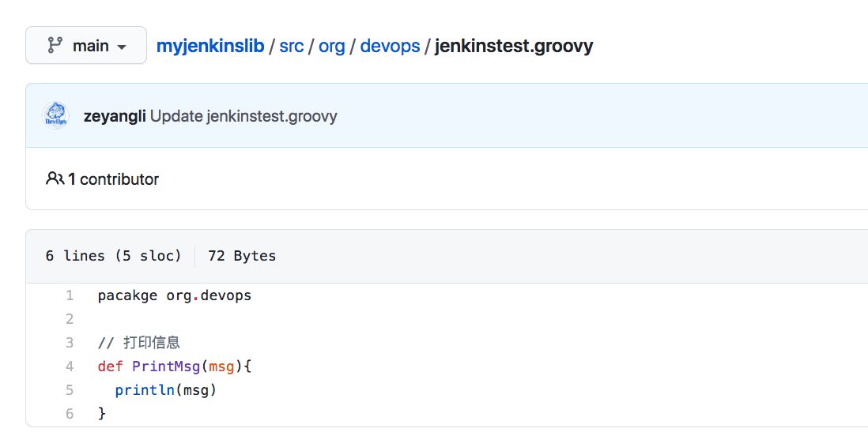Viewport: 868px width, 436px height.
Task: Navigate to the org directory breadcrumb
Action: pyautogui.click(x=332, y=46)
